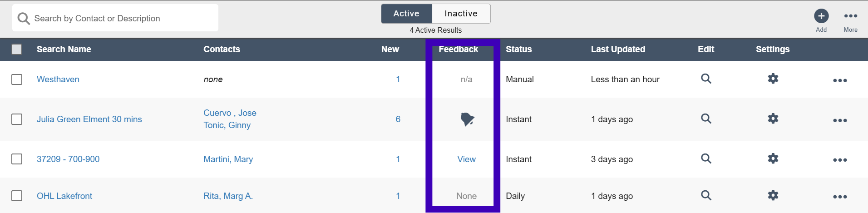Open settings gear for Westhaven search
868x213 pixels.
pyautogui.click(x=773, y=79)
